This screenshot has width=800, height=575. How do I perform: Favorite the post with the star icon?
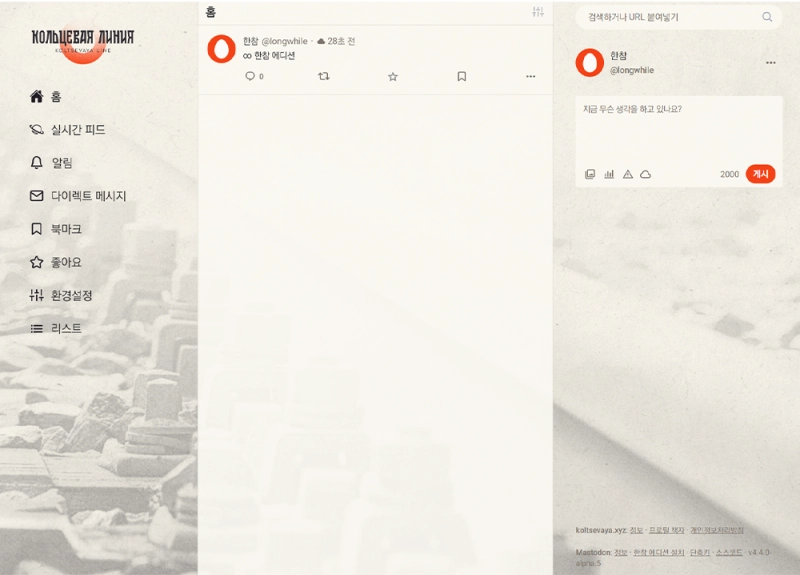point(392,76)
